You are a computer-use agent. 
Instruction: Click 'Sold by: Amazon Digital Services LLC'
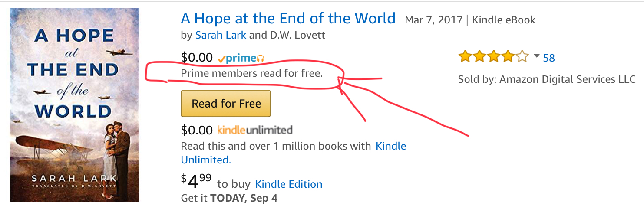(547, 79)
